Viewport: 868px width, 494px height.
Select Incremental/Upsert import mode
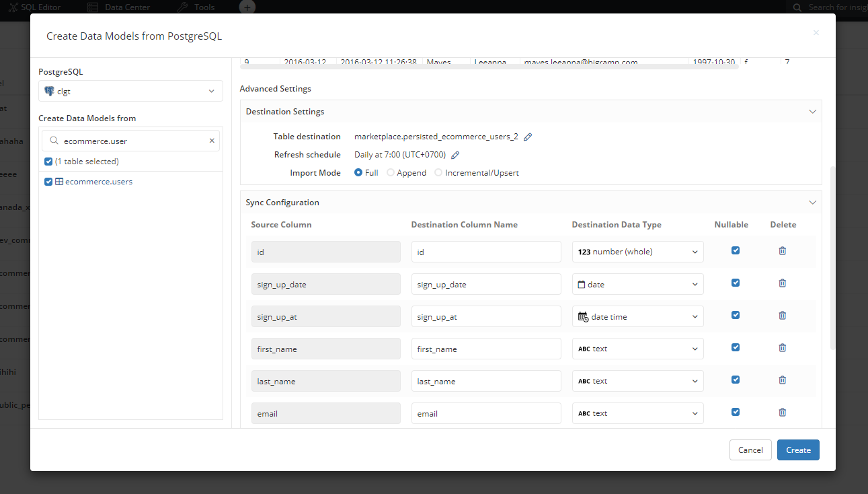point(439,173)
